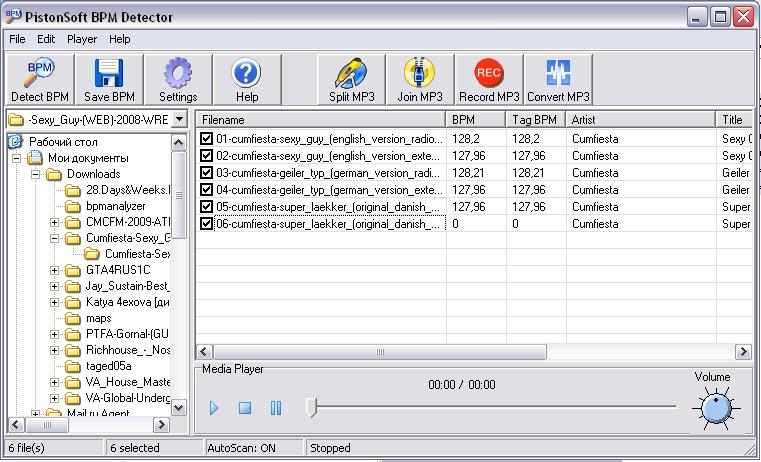Expand the Jay_Sustain-Best folder
761x462 pixels.
pos(54,286)
